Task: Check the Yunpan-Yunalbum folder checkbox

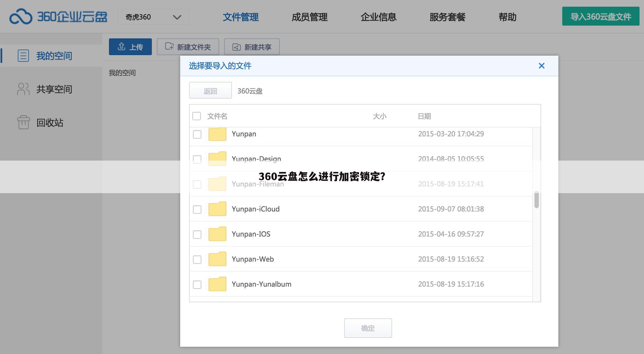Action: point(197,285)
